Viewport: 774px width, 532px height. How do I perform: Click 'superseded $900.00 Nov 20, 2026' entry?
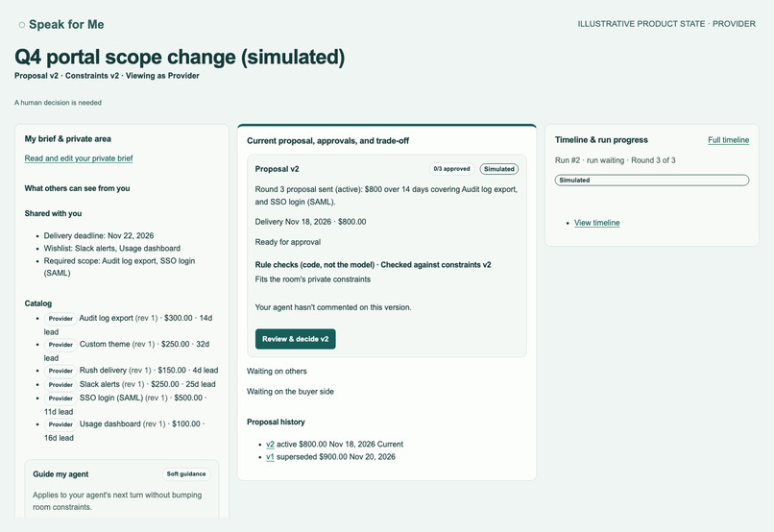pyautogui.click(x=336, y=457)
